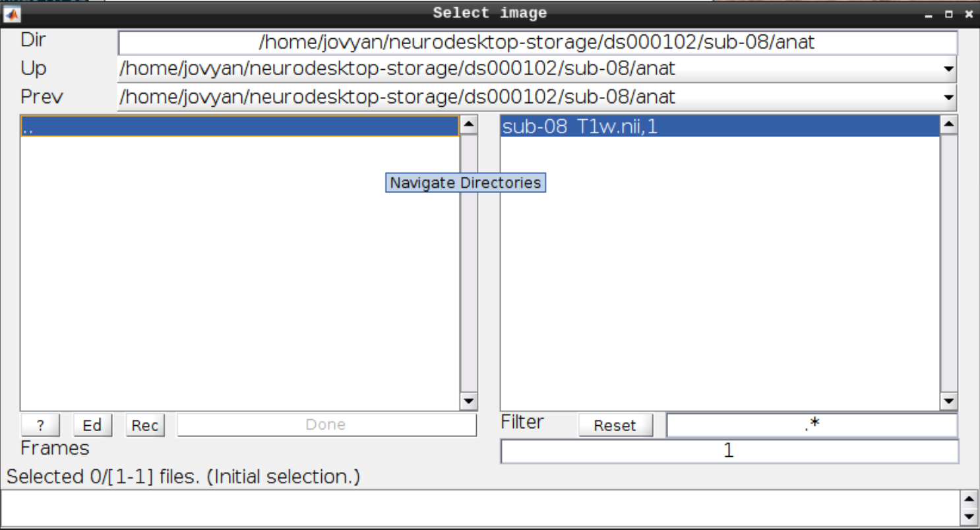Click the Frames input field showing 1
Screen dimensions: 980x530
click(x=729, y=452)
